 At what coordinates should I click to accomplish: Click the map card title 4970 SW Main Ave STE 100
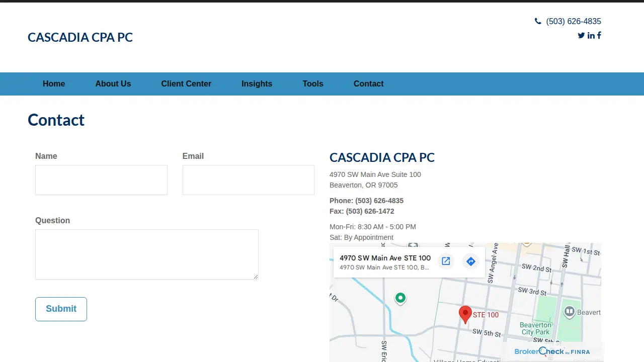[385, 258]
